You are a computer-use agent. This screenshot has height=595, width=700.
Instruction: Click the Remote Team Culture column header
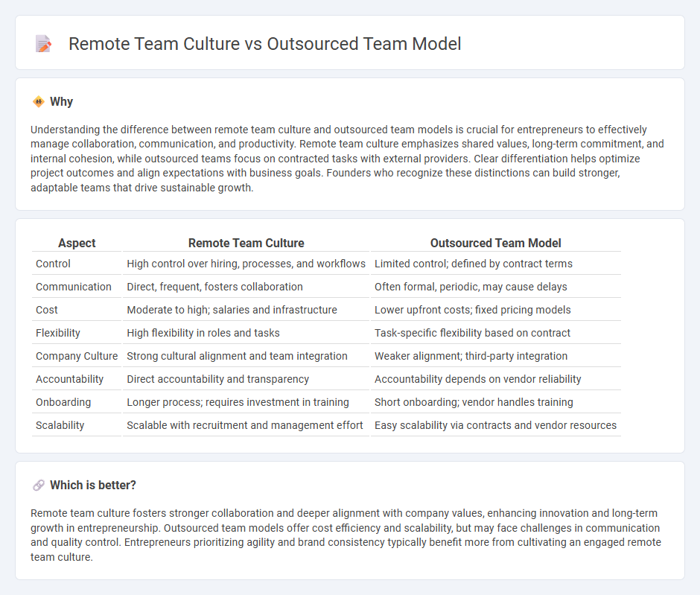coord(246,243)
